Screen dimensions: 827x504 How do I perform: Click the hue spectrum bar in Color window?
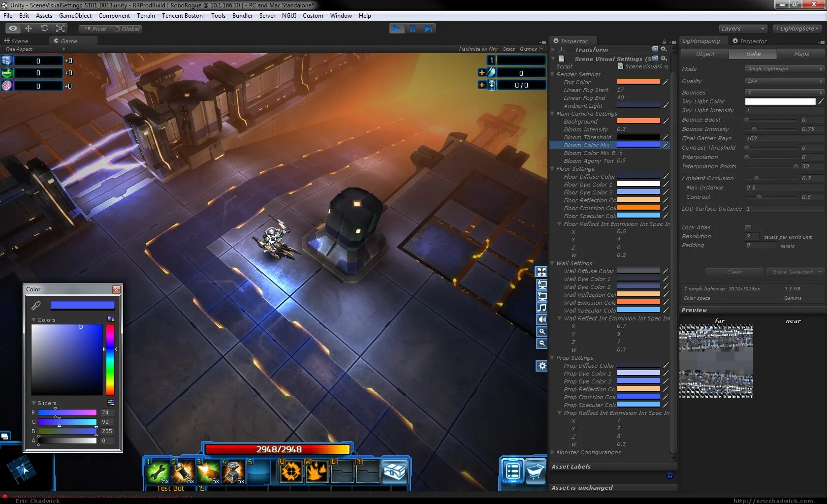(x=110, y=360)
